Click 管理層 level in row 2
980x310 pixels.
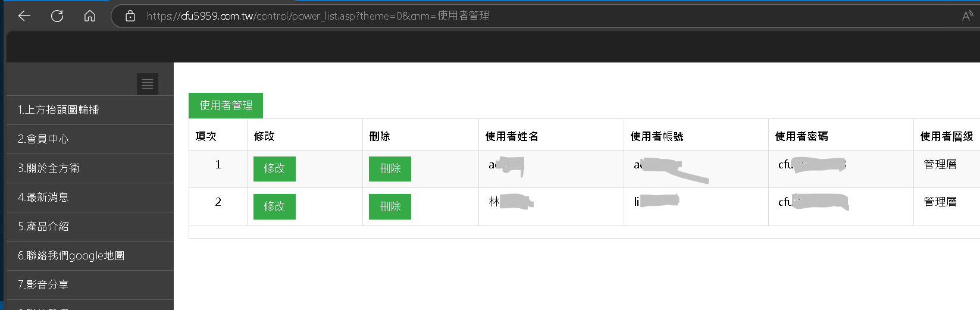pyautogui.click(x=940, y=202)
